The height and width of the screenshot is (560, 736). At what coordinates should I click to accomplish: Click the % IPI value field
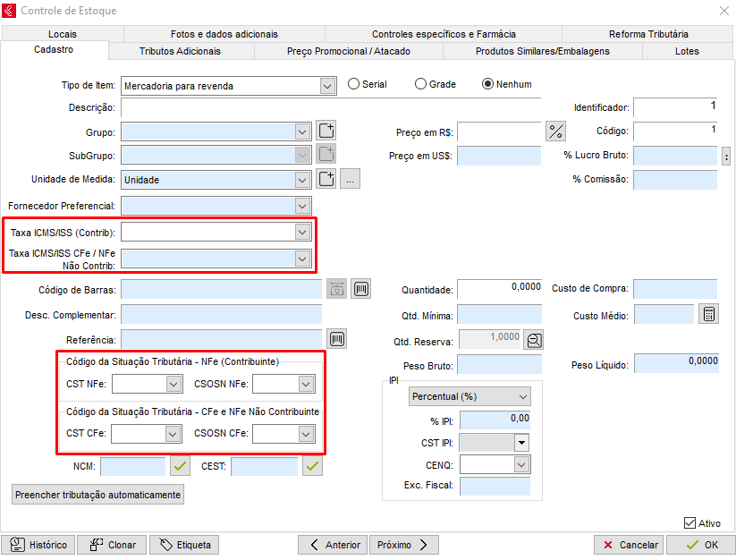coord(495,420)
